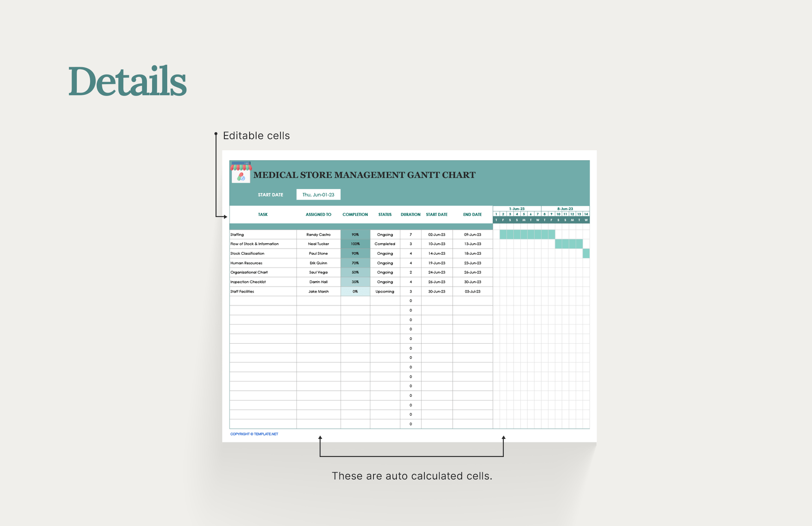
Task: Select the 02-Jun-23 start date cell
Action: [x=436, y=234]
